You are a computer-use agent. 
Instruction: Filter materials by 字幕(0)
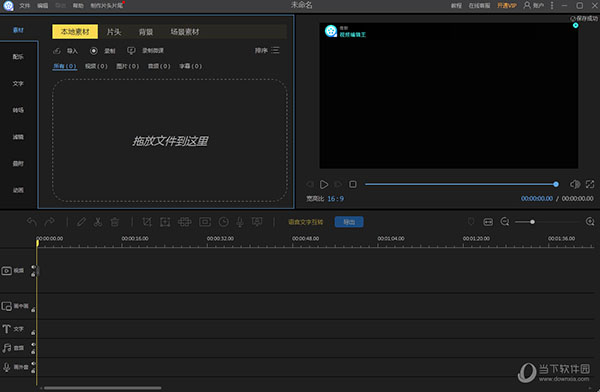tap(191, 66)
